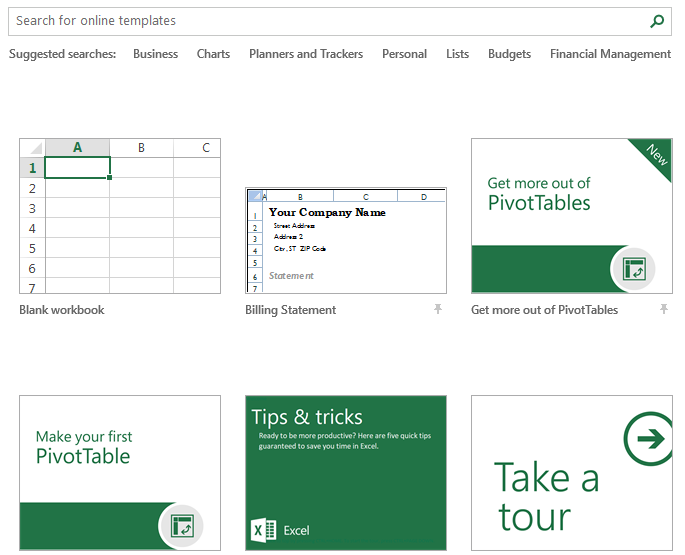Select the Business suggested search
Viewport: 685px width, 555px height.
tap(155, 54)
